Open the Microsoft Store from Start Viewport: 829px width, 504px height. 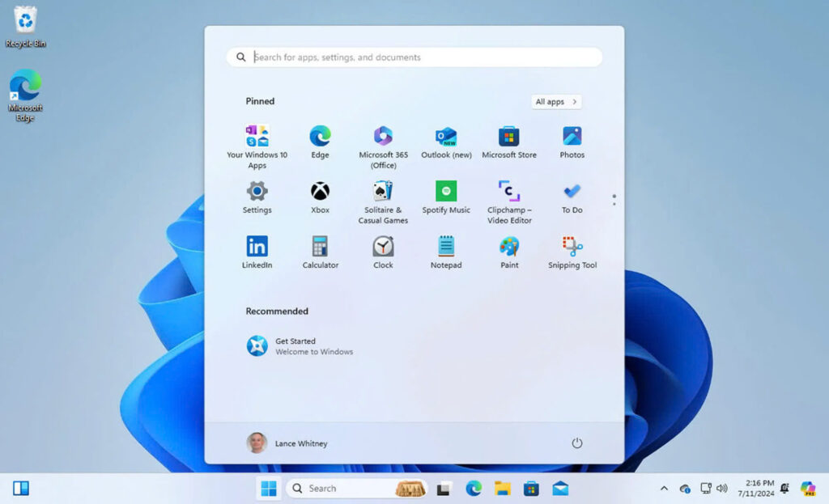[x=509, y=139]
